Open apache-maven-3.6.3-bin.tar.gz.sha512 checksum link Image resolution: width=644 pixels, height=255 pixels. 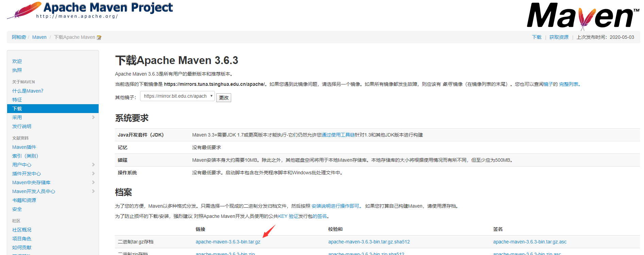[369, 242]
